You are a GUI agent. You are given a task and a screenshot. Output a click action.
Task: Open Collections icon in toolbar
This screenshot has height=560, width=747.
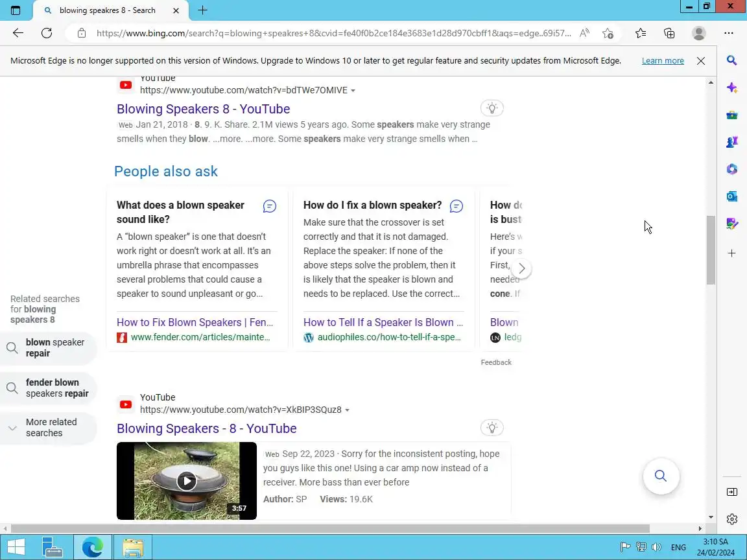pos(669,33)
